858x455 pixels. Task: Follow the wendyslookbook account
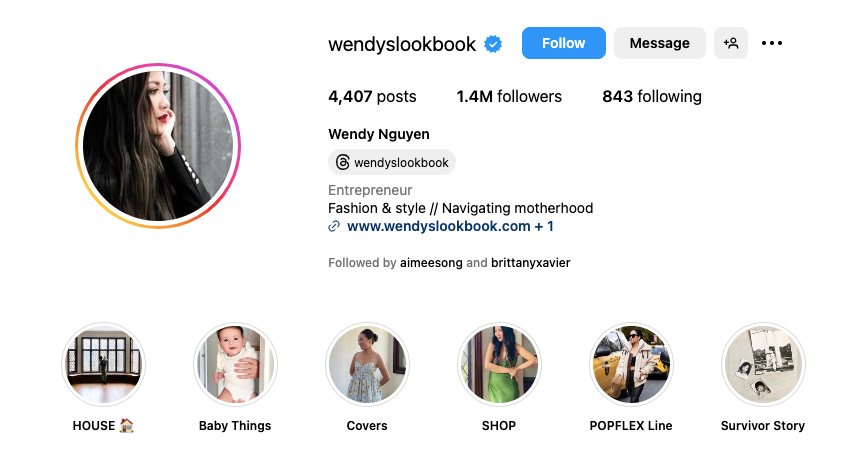563,43
